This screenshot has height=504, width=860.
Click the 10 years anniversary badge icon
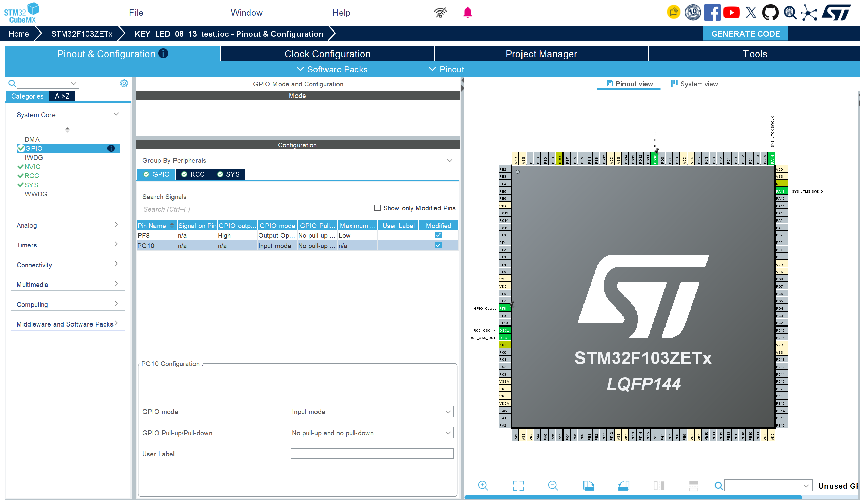pos(693,13)
